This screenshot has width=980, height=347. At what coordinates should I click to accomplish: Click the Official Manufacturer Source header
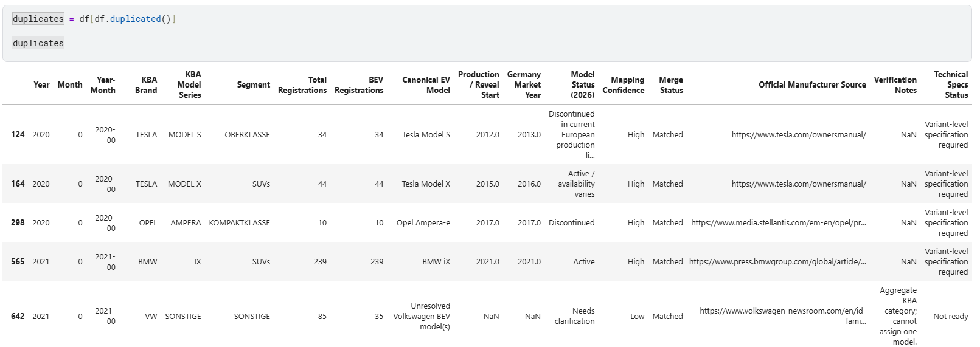pyautogui.click(x=812, y=85)
